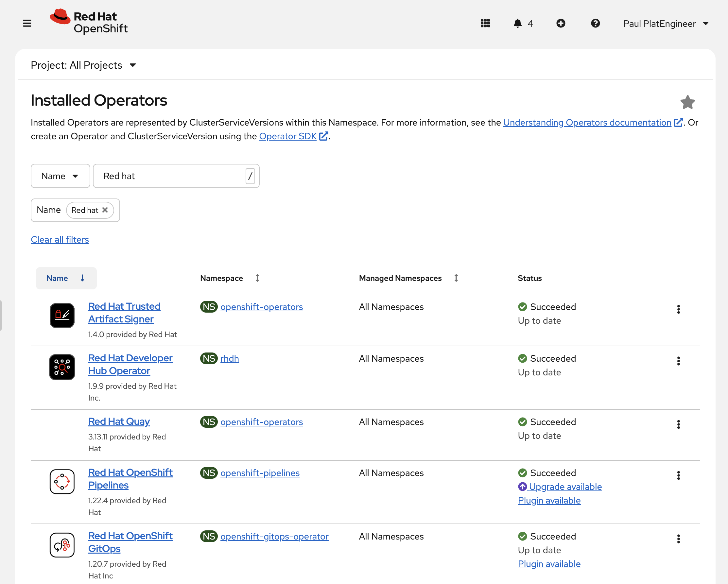Click Upgrade available for Pipelines
The height and width of the screenshot is (584, 728).
point(560,487)
